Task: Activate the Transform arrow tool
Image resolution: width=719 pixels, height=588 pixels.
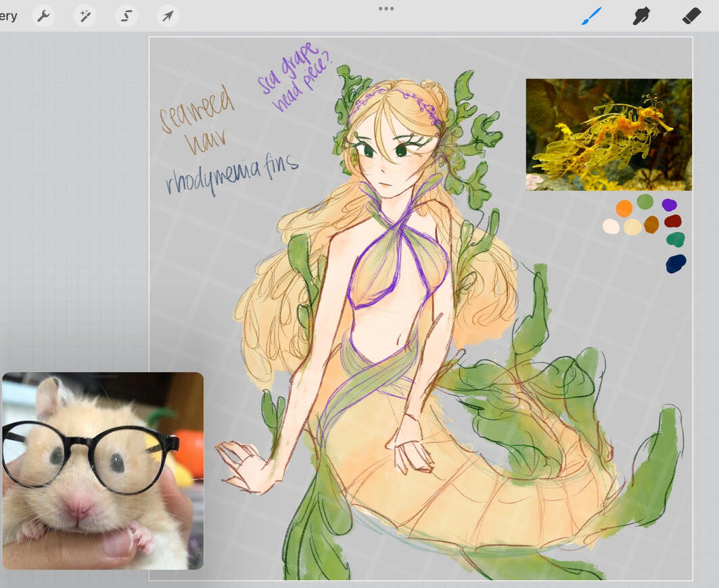Action: coord(168,16)
